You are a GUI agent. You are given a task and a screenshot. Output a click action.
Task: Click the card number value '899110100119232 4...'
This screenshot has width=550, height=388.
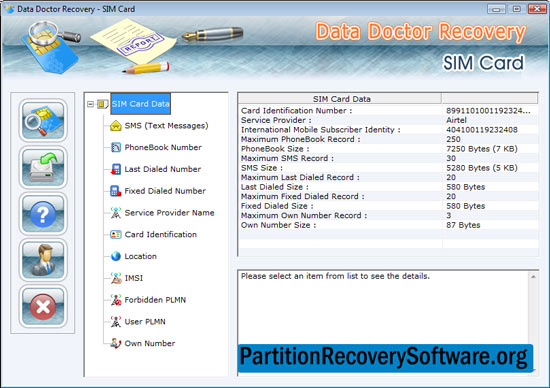coord(488,111)
